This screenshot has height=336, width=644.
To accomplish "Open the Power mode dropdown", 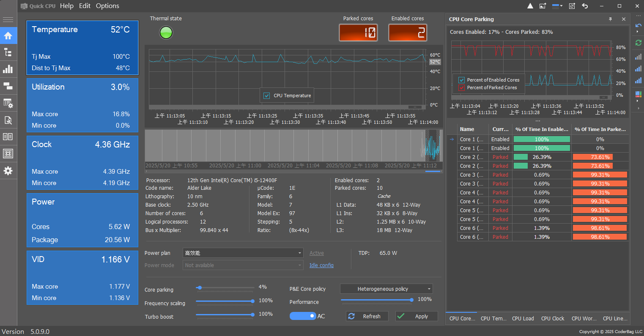I will (x=243, y=265).
